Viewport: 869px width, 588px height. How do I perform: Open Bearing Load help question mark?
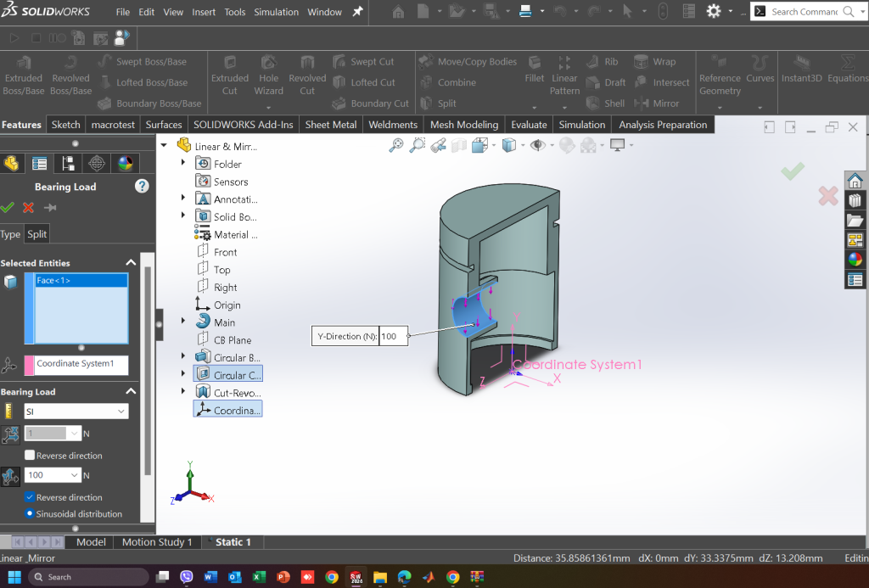(142, 187)
